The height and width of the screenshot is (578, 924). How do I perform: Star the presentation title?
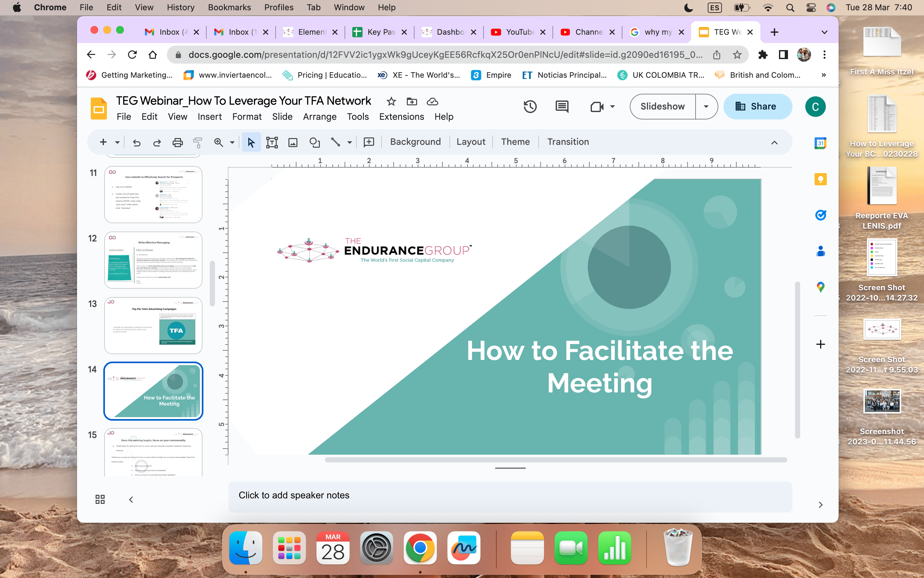pyautogui.click(x=391, y=101)
